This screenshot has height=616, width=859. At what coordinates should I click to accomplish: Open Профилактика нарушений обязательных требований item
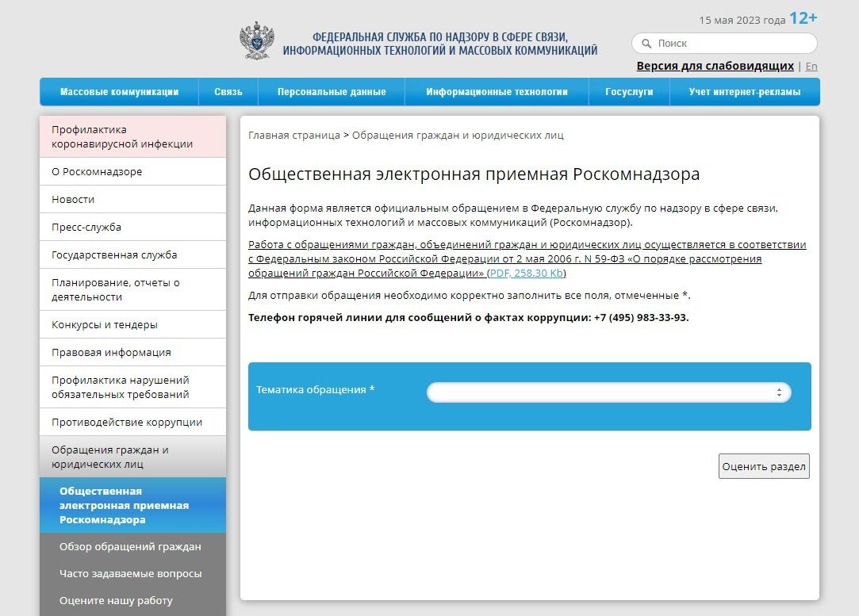click(132, 387)
